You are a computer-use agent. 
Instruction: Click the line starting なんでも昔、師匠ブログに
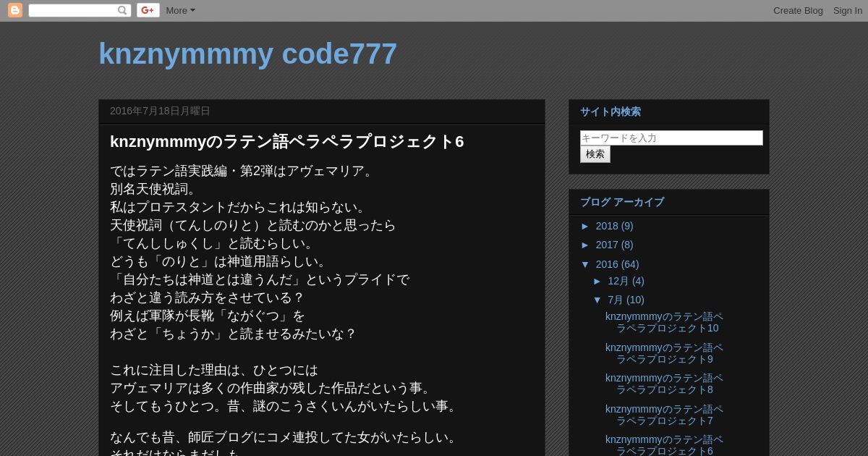coord(286,437)
